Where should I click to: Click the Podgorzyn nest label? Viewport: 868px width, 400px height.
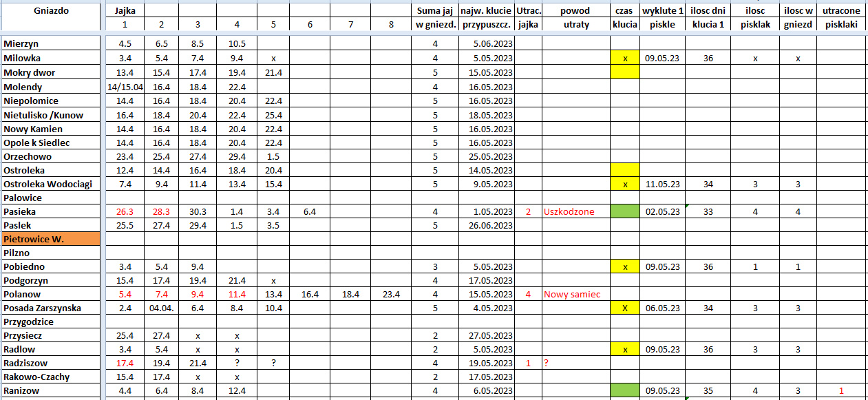click(51, 280)
